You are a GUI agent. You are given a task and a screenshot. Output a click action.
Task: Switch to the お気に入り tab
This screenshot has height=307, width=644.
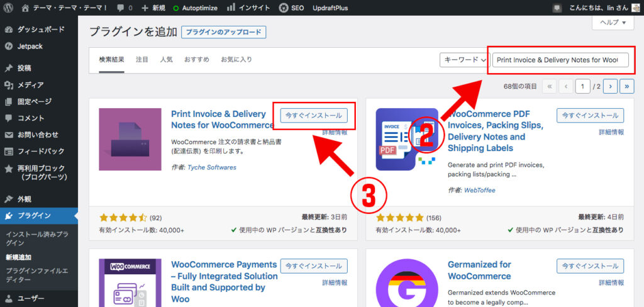(236, 60)
